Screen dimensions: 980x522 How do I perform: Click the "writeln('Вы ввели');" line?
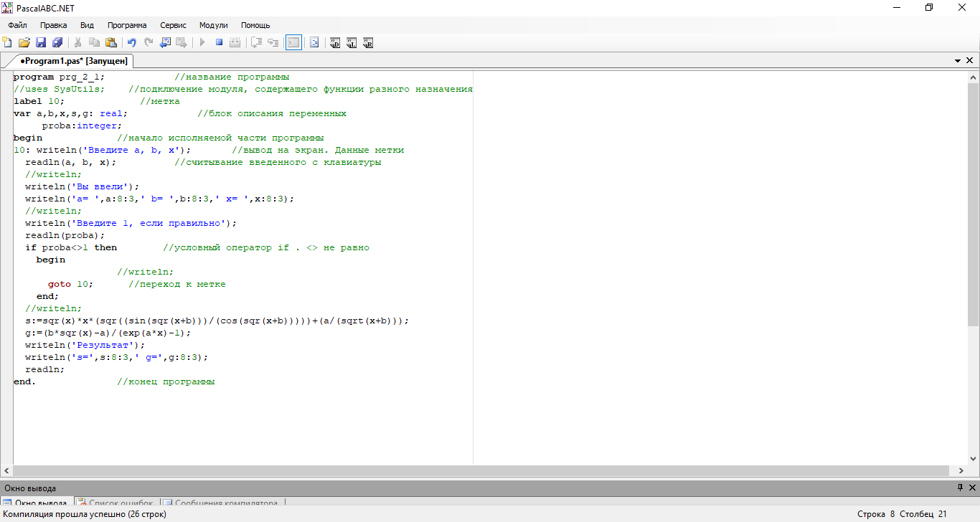click(82, 186)
